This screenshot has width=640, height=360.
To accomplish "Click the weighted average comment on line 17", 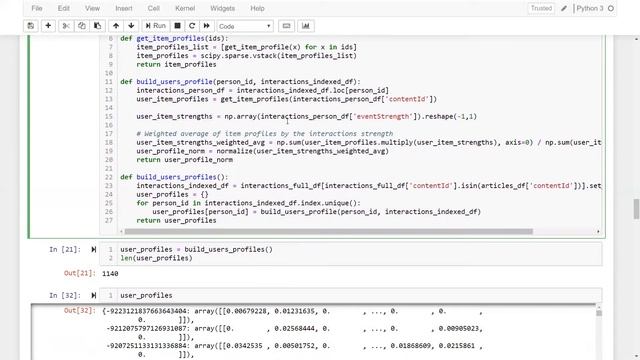I will pos(264,134).
